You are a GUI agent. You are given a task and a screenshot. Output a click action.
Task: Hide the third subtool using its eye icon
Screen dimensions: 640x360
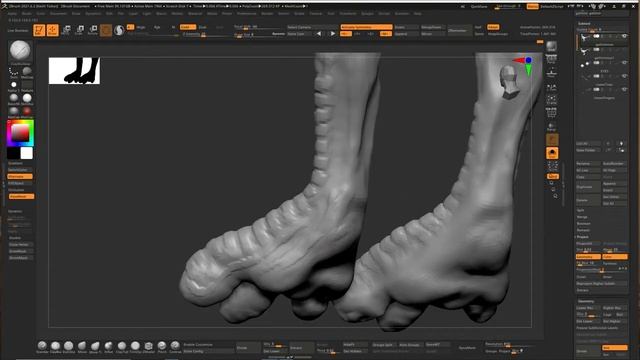click(x=624, y=63)
